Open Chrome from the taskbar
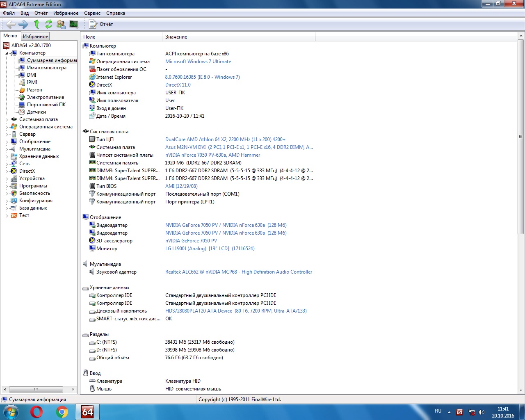The image size is (525, 420). 62,412
